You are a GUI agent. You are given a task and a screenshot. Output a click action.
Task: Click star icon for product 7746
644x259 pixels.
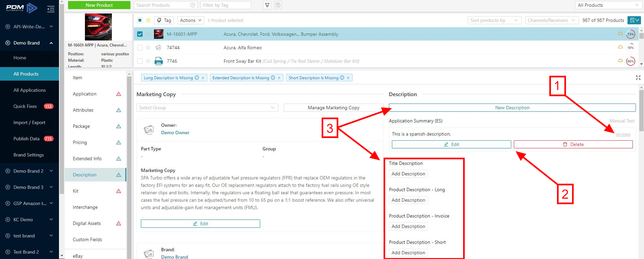(x=148, y=61)
